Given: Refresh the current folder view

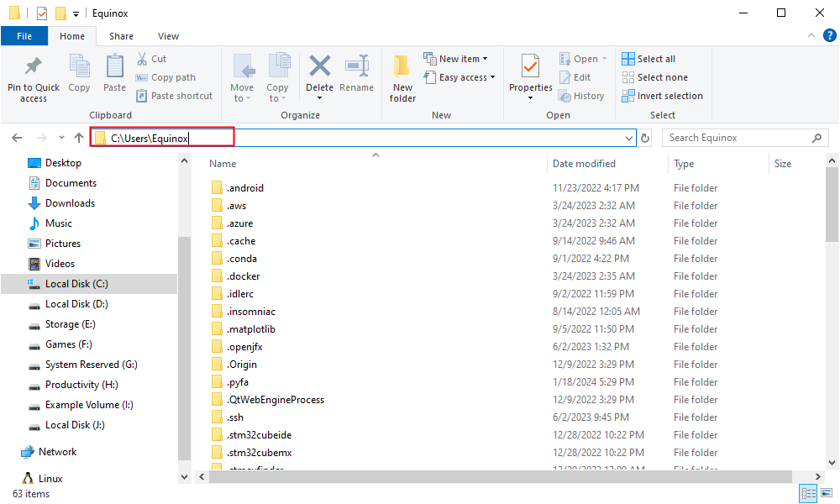Looking at the screenshot, I should [x=645, y=138].
